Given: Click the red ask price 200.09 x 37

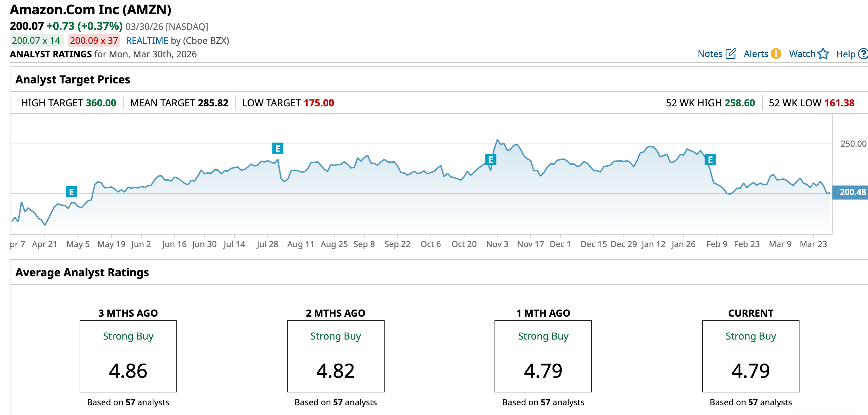Looking at the screenshot, I should pyautogui.click(x=94, y=41).
